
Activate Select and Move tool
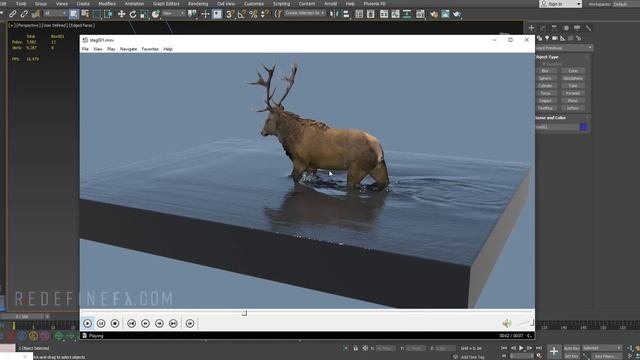coord(121,14)
